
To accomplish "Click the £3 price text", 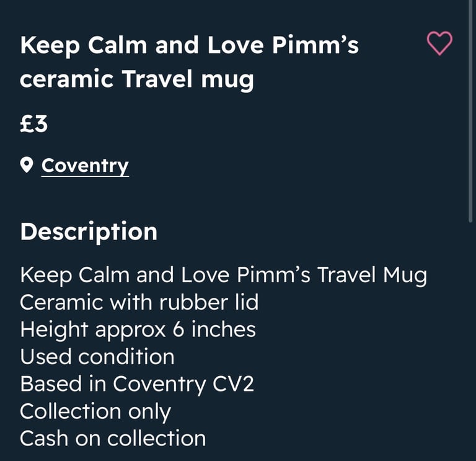I will [33, 123].
